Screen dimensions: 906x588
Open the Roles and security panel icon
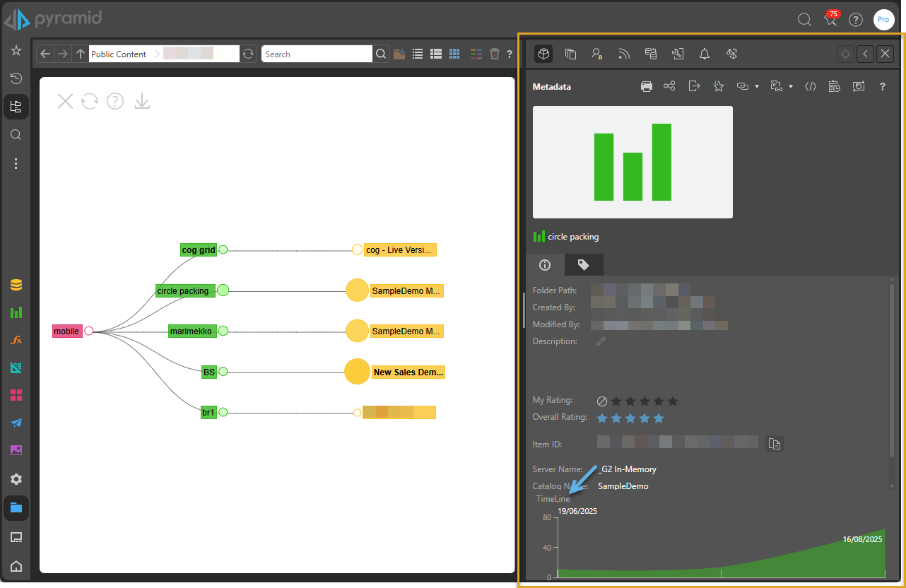[597, 54]
